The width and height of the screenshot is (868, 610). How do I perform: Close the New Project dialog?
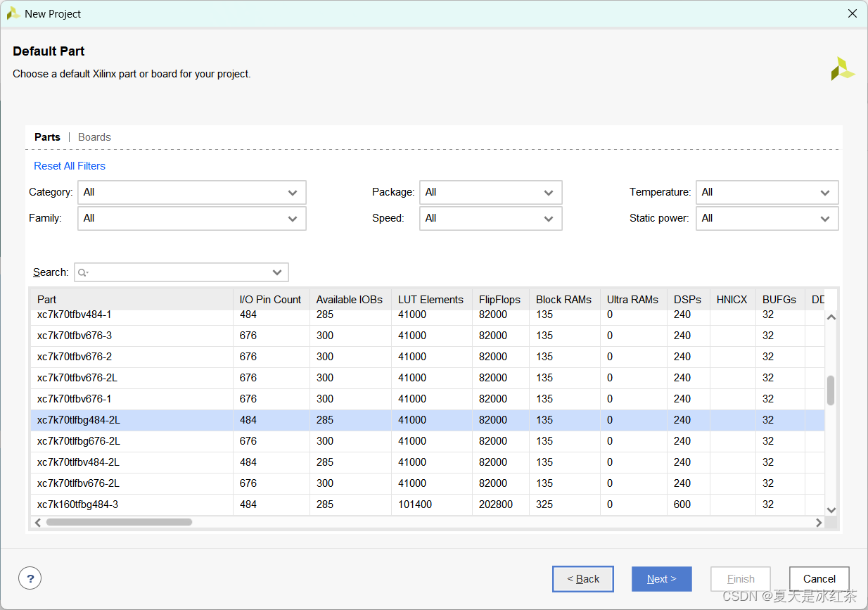pyautogui.click(x=852, y=13)
